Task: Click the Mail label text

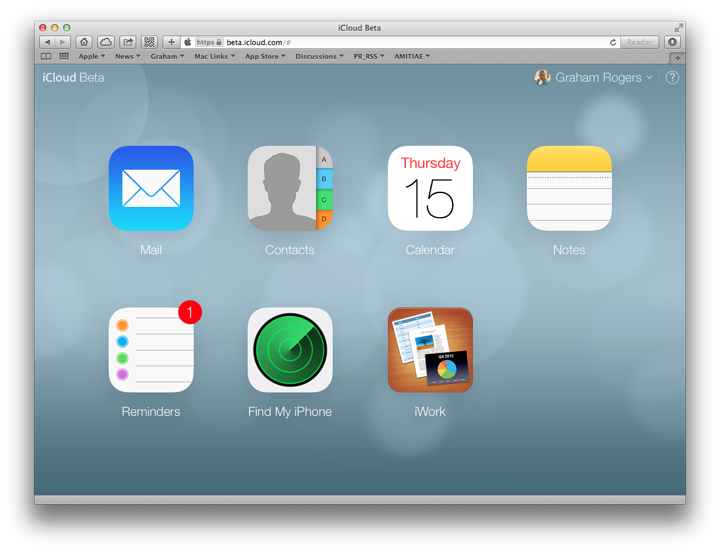Action: (x=151, y=250)
